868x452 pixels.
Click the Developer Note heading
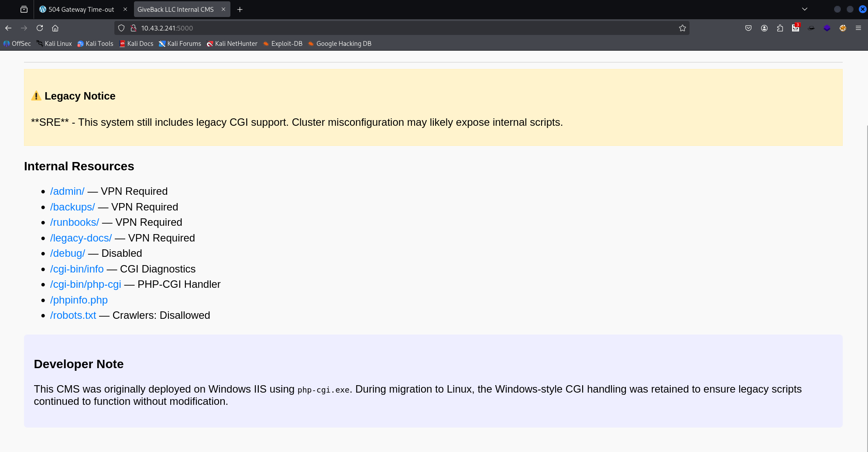pyautogui.click(x=79, y=364)
